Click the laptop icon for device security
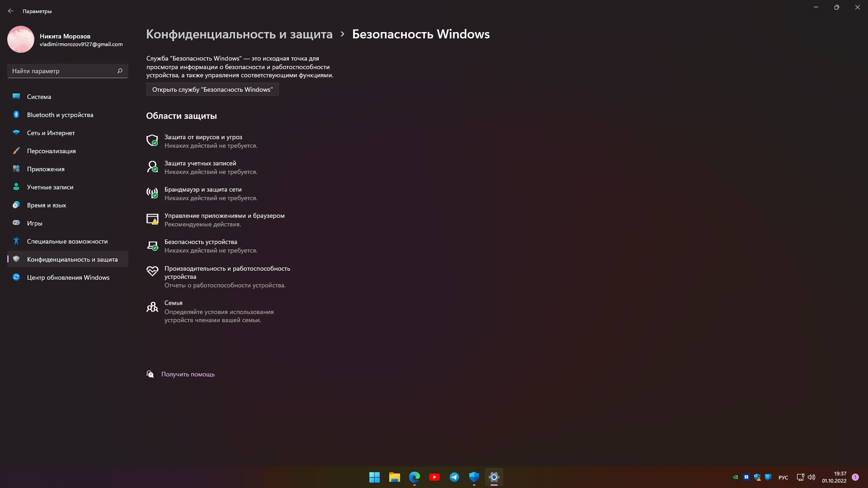Viewport: 868px width, 488px height. point(152,245)
